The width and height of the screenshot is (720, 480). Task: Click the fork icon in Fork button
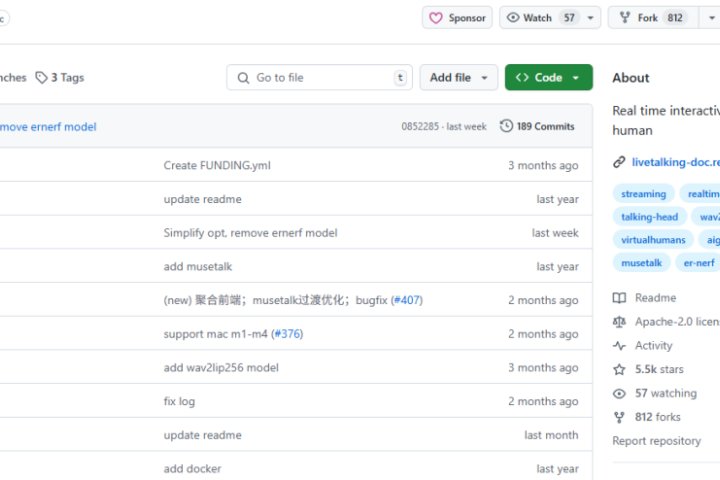[x=625, y=18]
